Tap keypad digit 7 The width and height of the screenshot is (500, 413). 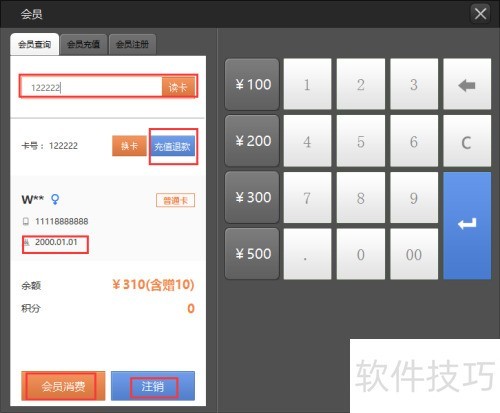pyautogui.click(x=307, y=197)
